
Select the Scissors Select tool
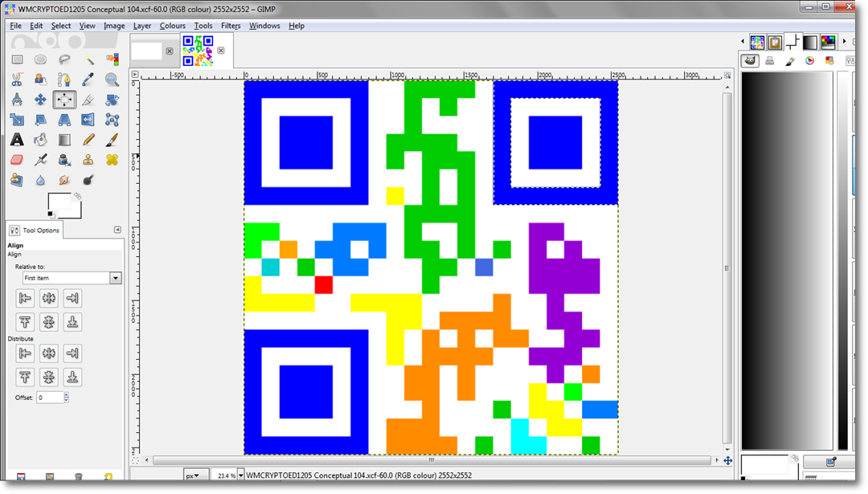point(17,80)
